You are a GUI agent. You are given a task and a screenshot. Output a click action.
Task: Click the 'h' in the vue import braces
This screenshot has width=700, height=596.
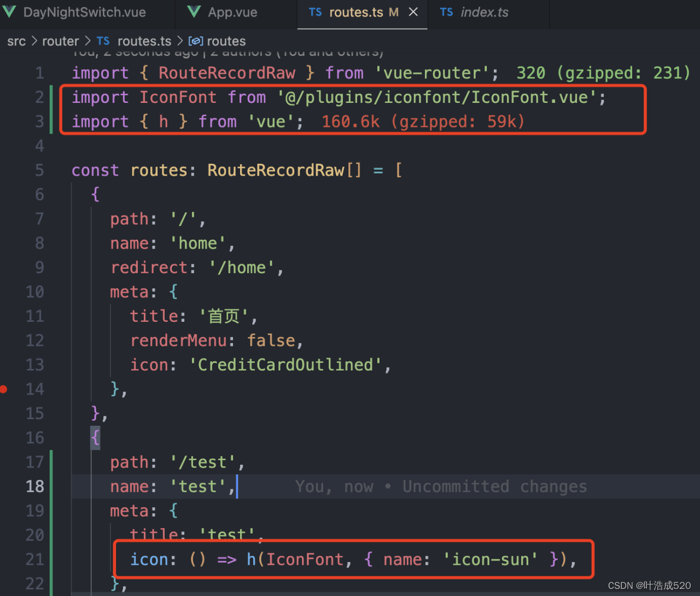[x=164, y=121]
